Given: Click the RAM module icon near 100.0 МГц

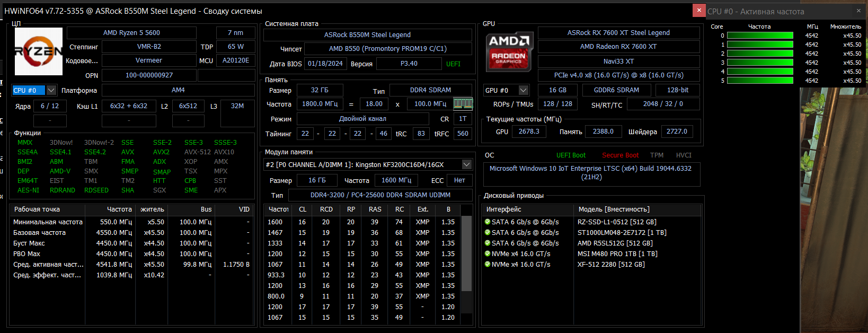Looking at the screenshot, I should 463,104.
